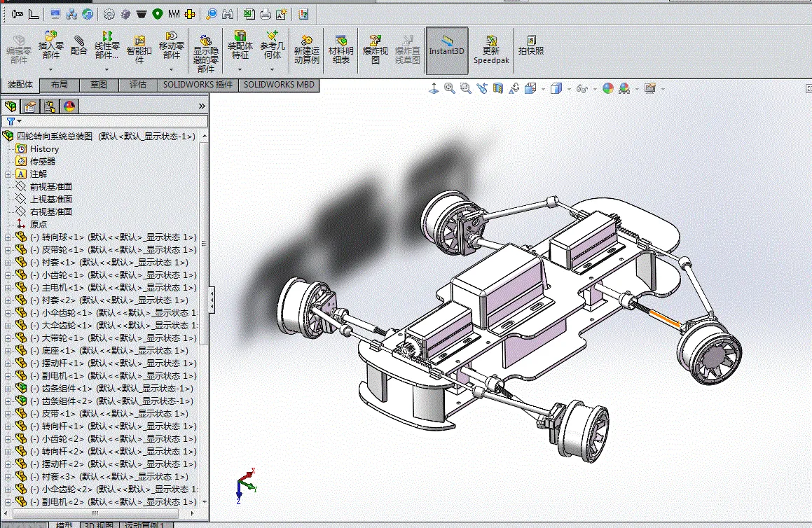This screenshot has height=528, width=812.
Task: Click Zoom to Area magnifier in view toolbar
Action: [466, 88]
